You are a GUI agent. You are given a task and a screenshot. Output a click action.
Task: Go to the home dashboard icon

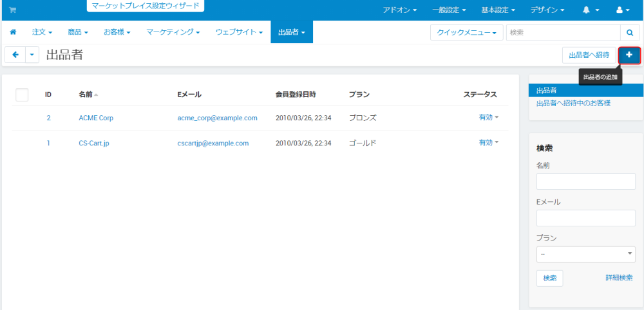point(13,32)
